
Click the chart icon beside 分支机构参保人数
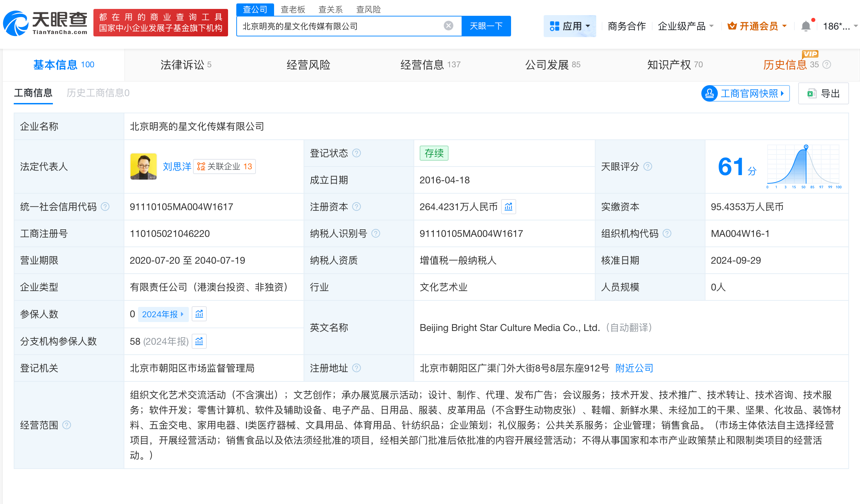coord(199,341)
